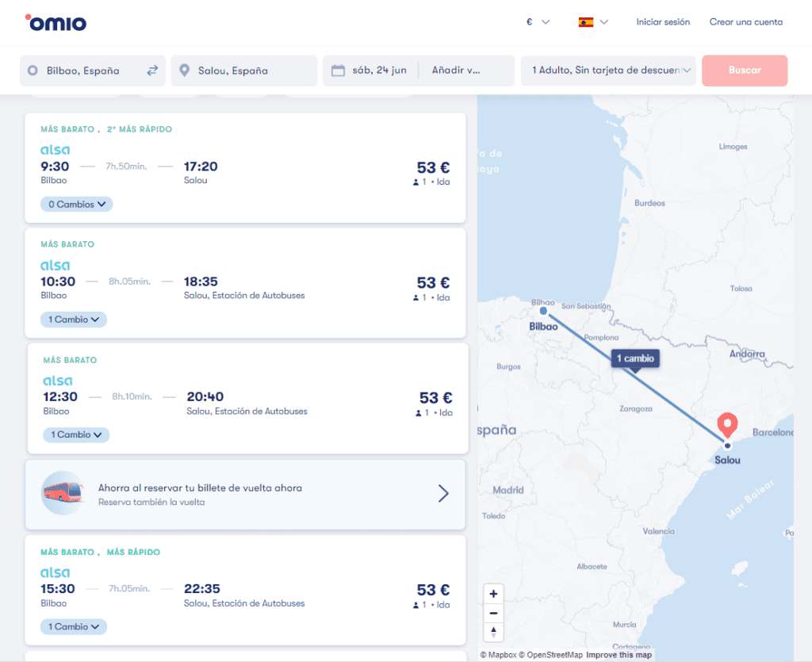Click the Zaragoza label on the map
812x662 pixels.
[636, 409]
